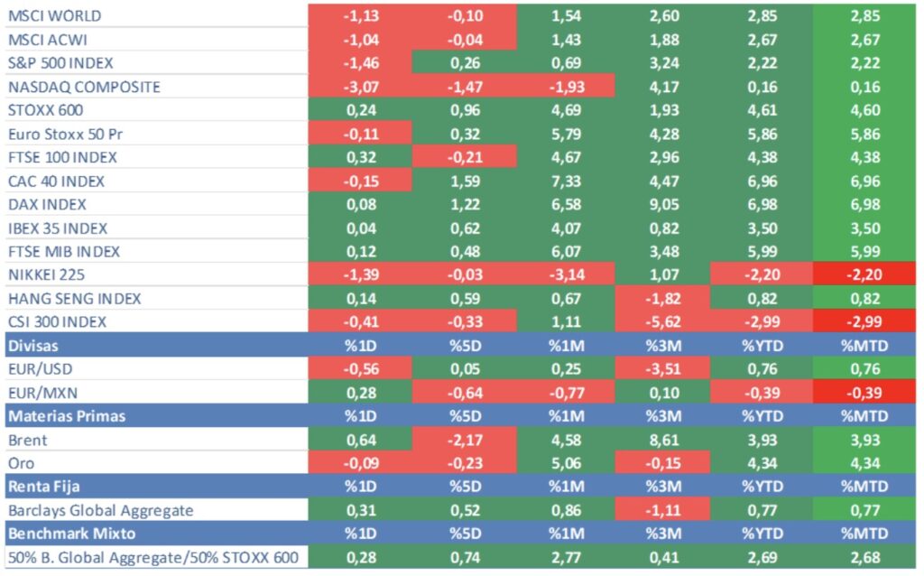The width and height of the screenshot is (924, 576).
Task: Select the MSCI WORLD row label
Action: (54, 16)
